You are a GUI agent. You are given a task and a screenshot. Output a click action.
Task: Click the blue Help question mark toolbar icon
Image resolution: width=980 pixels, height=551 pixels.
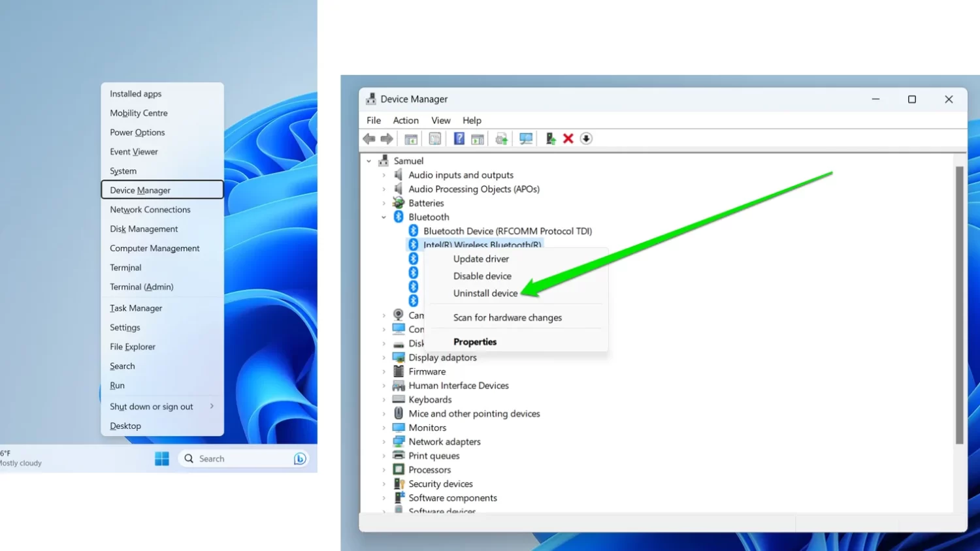[x=459, y=138]
